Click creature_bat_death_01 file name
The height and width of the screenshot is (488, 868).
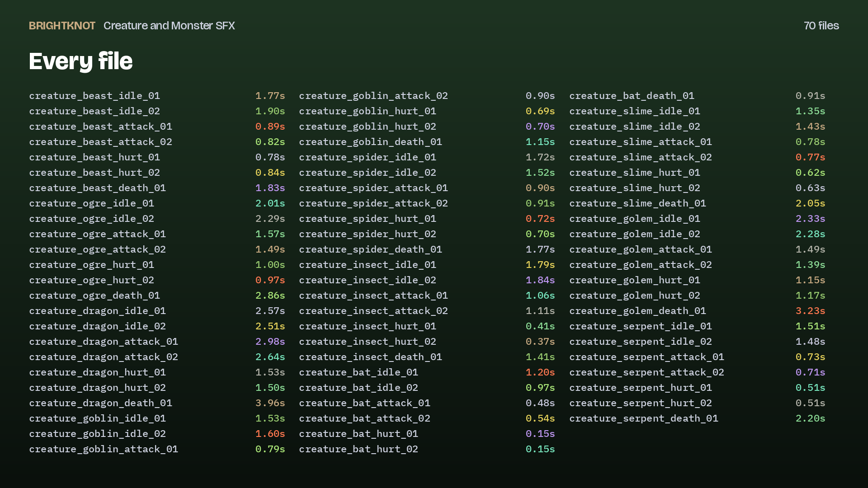632,96
